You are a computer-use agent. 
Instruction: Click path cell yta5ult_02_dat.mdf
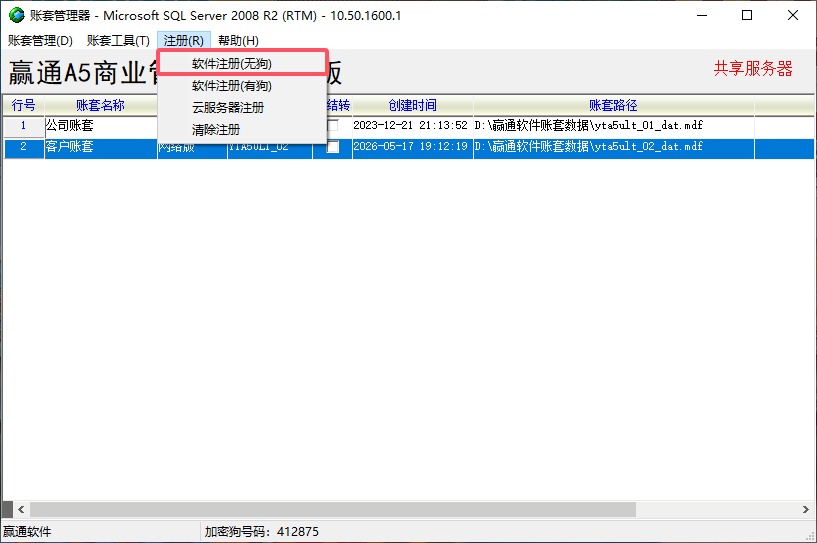tap(613, 146)
